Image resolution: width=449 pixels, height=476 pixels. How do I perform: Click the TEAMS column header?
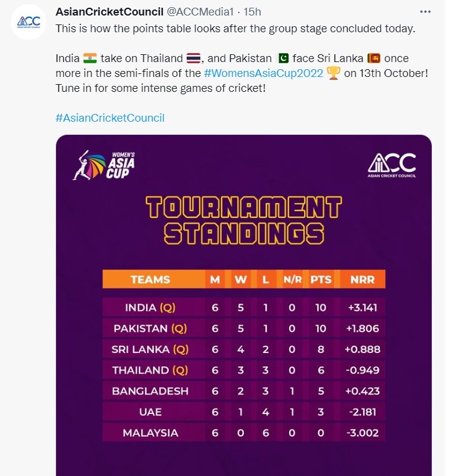coord(150,279)
